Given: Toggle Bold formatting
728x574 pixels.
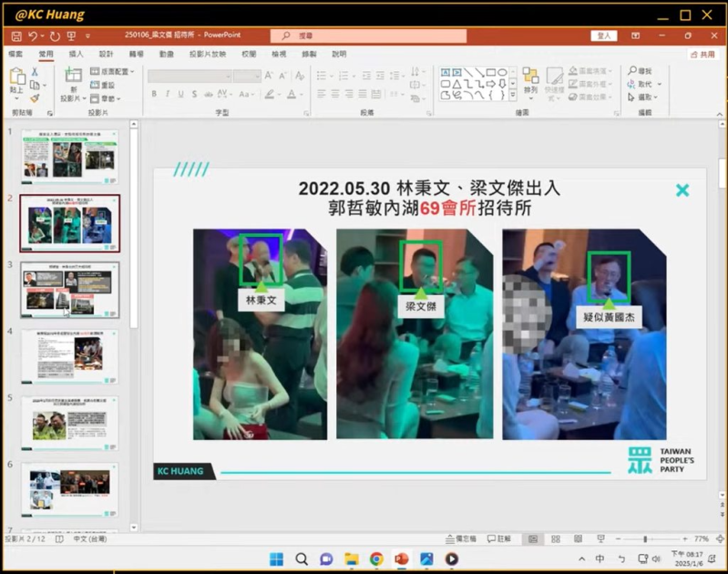Looking at the screenshot, I should [154, 94].
